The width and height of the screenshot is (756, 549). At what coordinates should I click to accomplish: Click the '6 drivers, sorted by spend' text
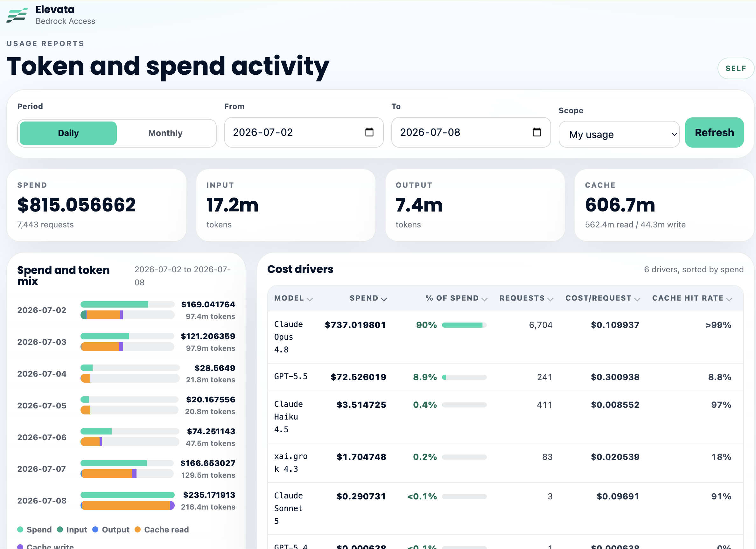point(694,269)
